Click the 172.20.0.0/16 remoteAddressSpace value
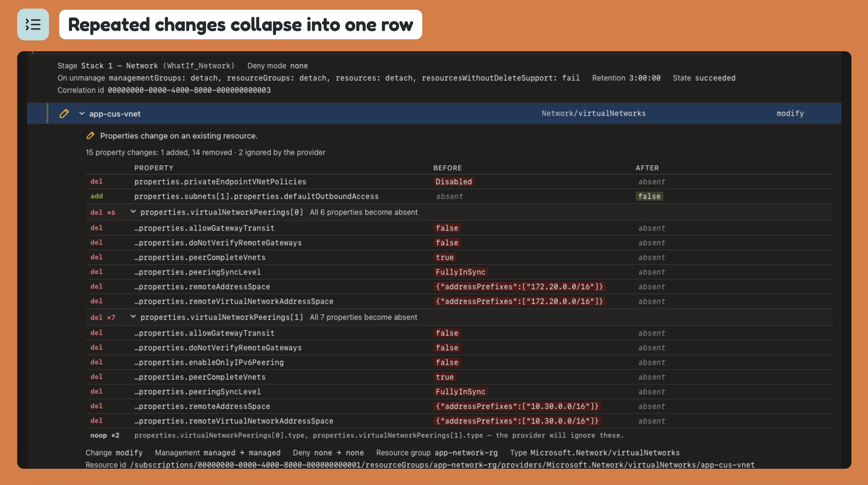This screenshot has width=868, height=485. [x=519, y=287]
